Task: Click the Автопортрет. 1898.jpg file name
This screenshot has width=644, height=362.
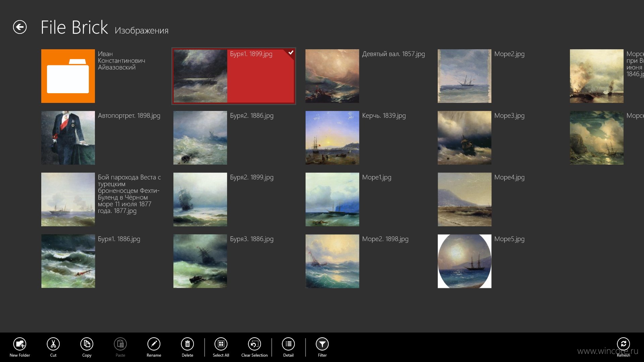Action: coord(129,116)
